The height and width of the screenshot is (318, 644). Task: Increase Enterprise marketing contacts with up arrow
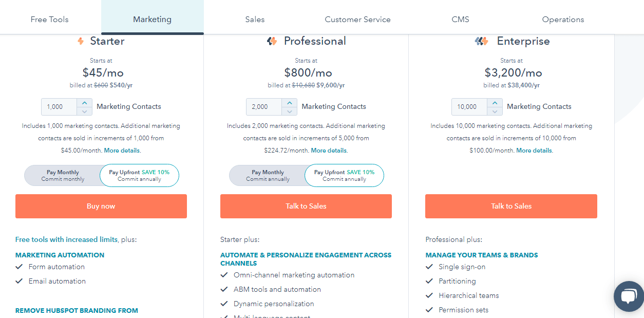pos(495,103)
